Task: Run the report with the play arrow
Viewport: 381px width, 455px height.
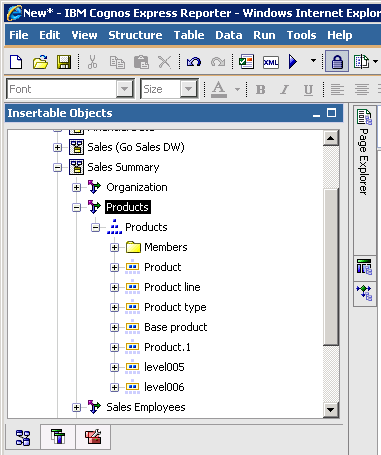Action: pyautogui.click(x=293, y=62)
